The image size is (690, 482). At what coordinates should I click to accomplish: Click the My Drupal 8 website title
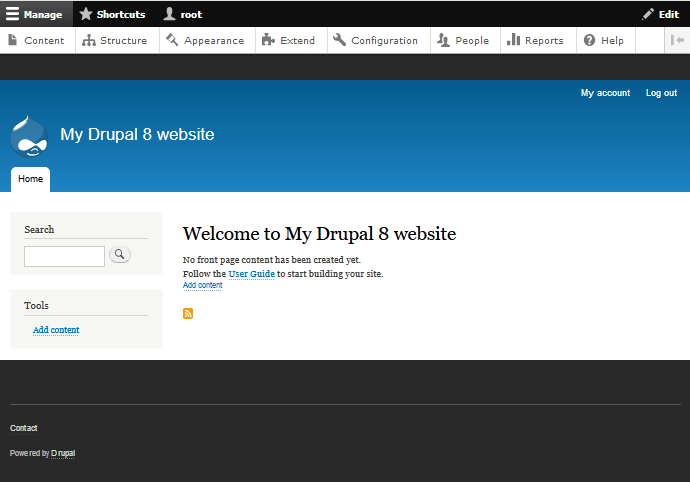pos(137,134)
